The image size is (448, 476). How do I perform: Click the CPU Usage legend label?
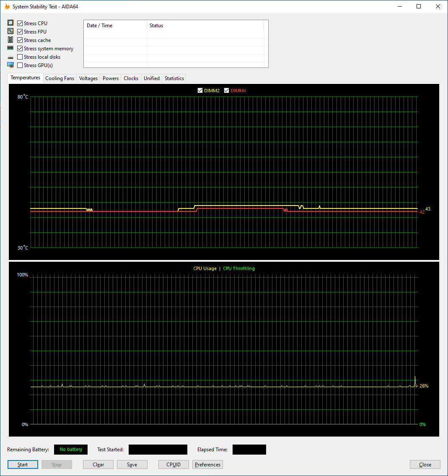click(205, 268)
